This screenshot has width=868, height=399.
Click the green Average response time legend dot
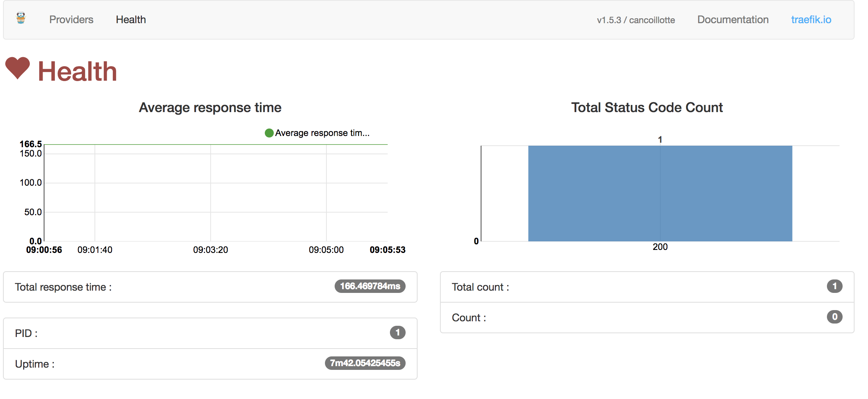pyautogui.click(x=269, y=133)
